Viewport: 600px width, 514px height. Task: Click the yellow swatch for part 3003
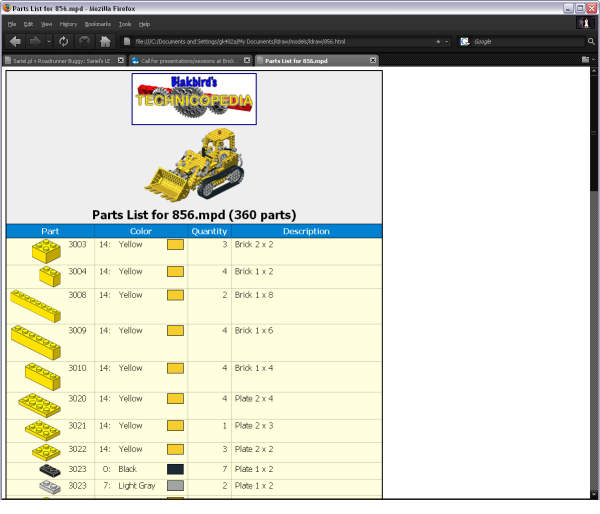click(175, 245)
